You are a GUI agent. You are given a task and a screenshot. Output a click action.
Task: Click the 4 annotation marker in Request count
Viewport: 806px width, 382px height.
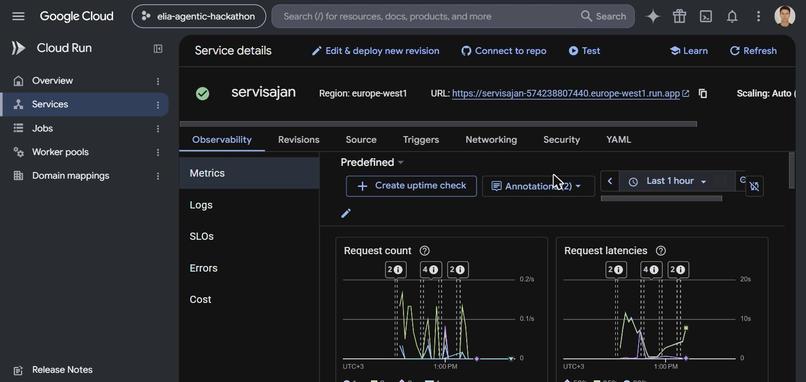(431, 269)
